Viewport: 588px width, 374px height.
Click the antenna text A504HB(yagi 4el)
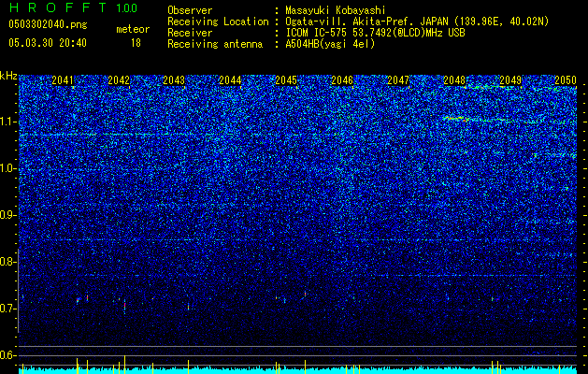click(330, 44)
